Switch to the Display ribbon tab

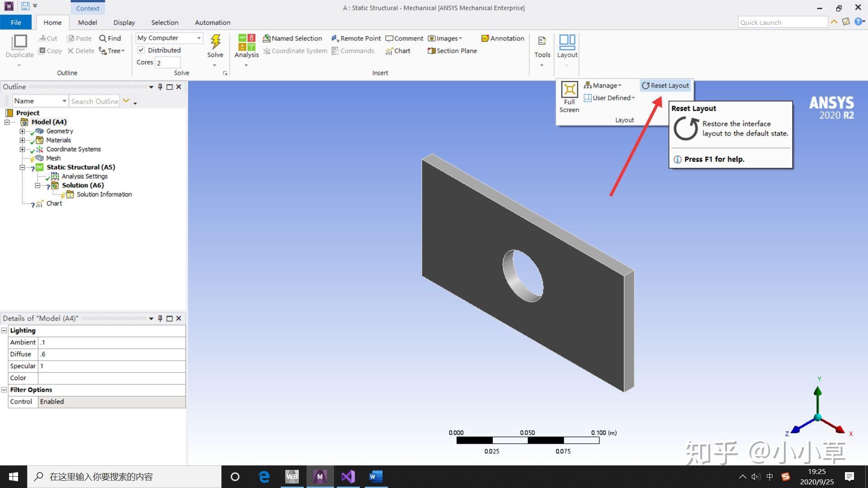point(124,23)
